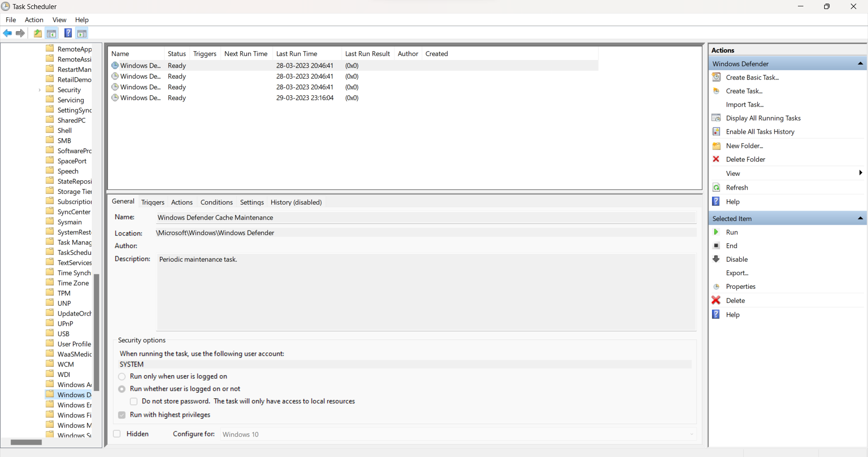Click the Properties clock icon
Image resolution: width=868 pixels, height=457 pixels.
pos(717,287)
